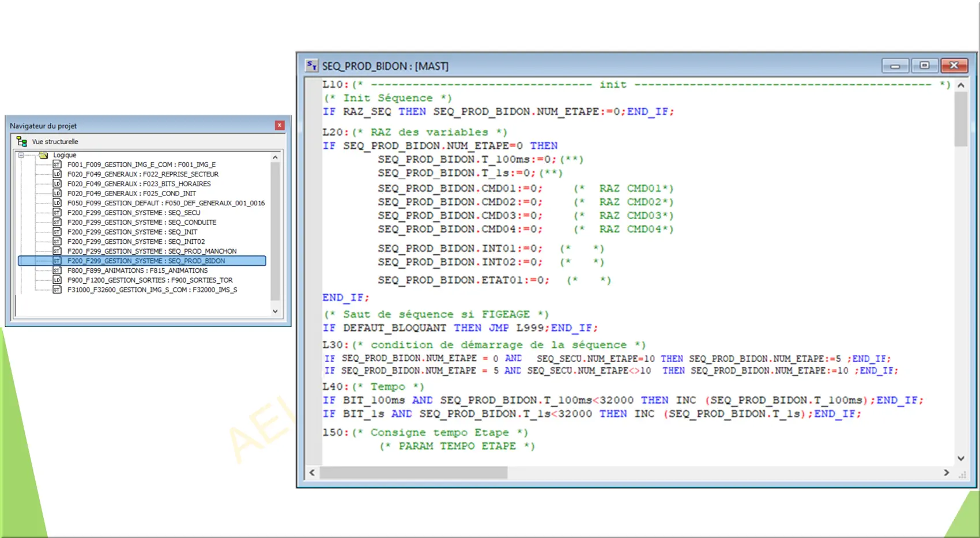The image size is (980, 538).
Task: Close the Navigateur du projet panel
Action: (280, 125)
